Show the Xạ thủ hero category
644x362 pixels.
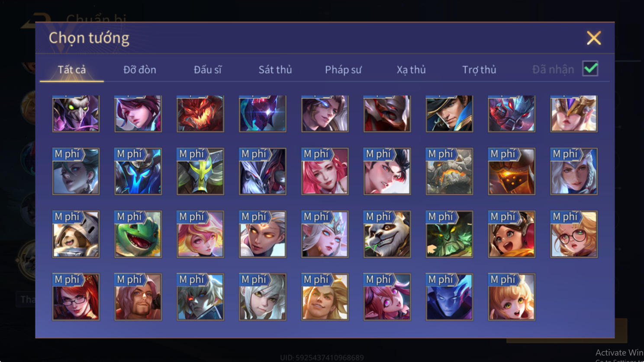point(411,70)
